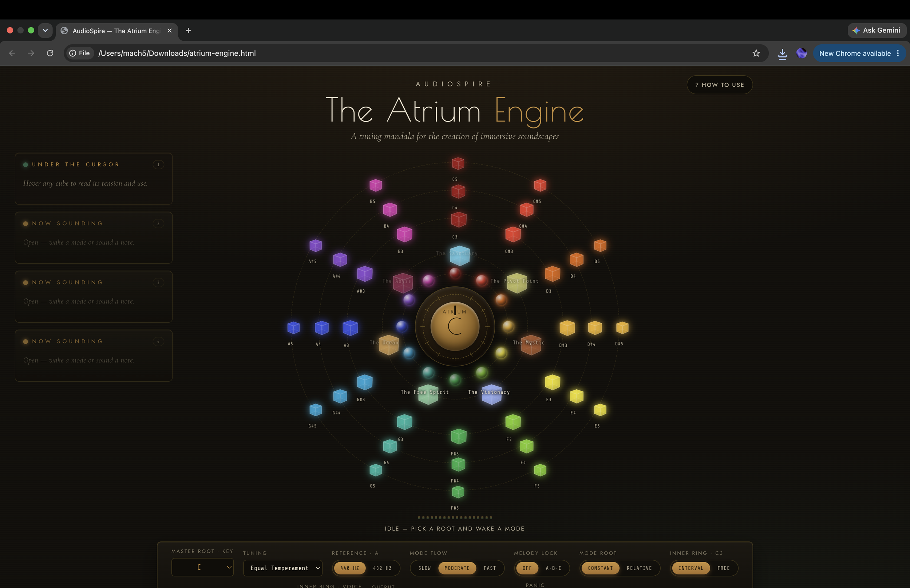Trigger the purple A#5 cube
Image resolution: width=910 pixels, height=588 pixels.
coord(316,246)
